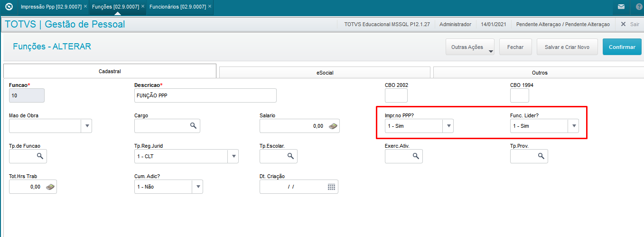Switch to Impressão Ppp tab
The image size is (644, 237).
(x=51, y=7)
